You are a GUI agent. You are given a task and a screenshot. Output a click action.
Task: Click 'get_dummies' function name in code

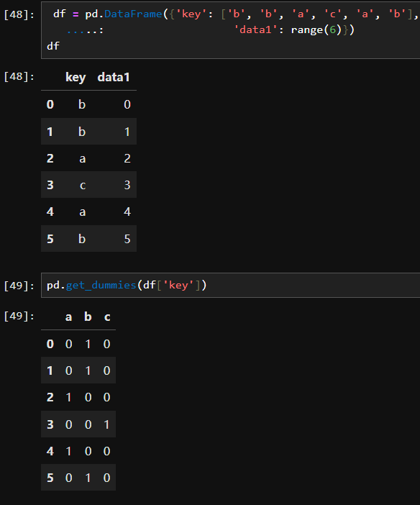tap(101, 286)
